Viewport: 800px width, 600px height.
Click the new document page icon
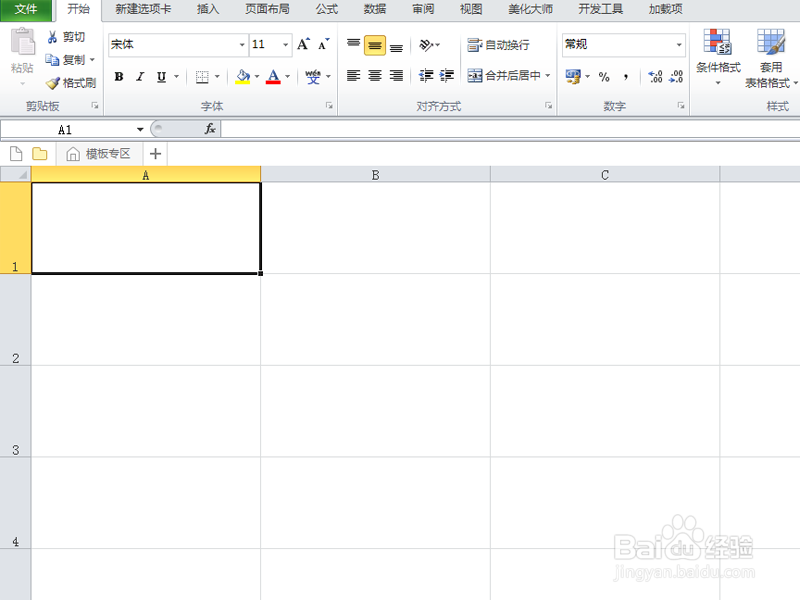click(x=16, y=154)
